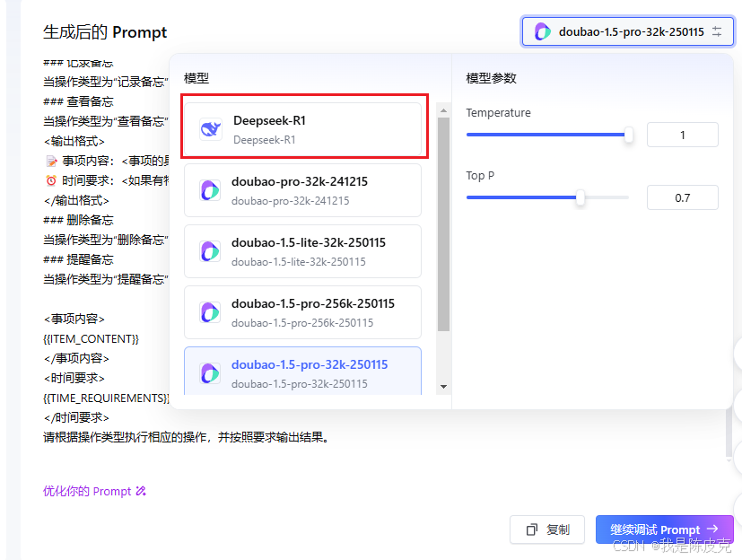Click the <输出格式> tag text
Viewport: 742px width, 560px height.
74,142
